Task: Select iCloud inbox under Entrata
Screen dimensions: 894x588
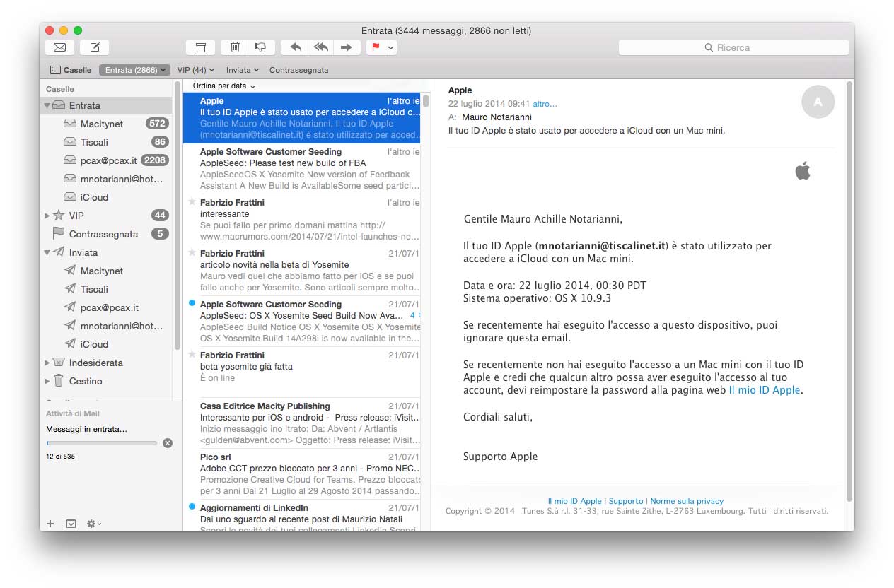Action: pos(106,197)
